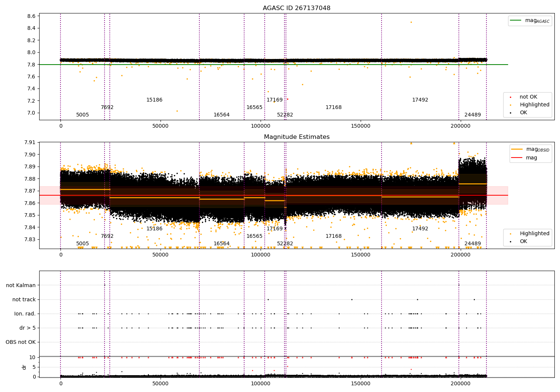Click the 'dr' y-axis label in bottom plot
The image size is (560, 392).
[24, 367]
